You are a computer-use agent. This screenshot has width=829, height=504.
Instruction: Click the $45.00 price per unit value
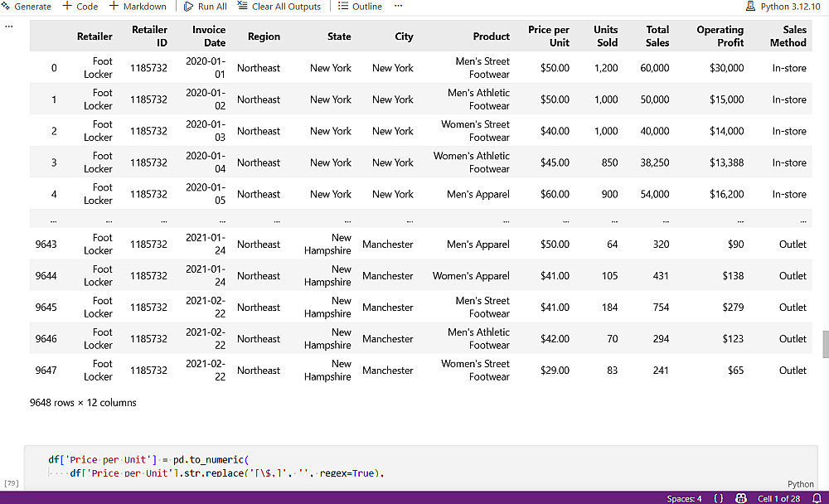click(x=555, y=162)
